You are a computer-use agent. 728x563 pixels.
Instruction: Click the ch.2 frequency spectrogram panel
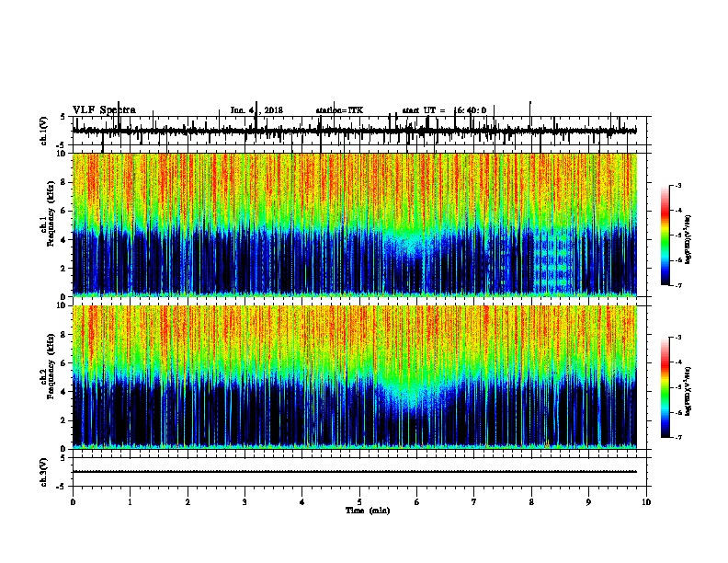coord(355,377)
